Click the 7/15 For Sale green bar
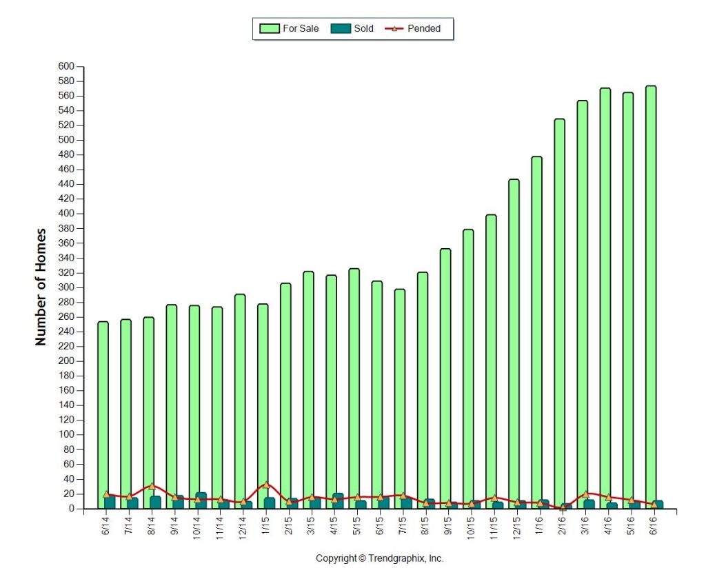Image resolution: width=706 pixels, height=588 pixels. [x=400, y=399]
